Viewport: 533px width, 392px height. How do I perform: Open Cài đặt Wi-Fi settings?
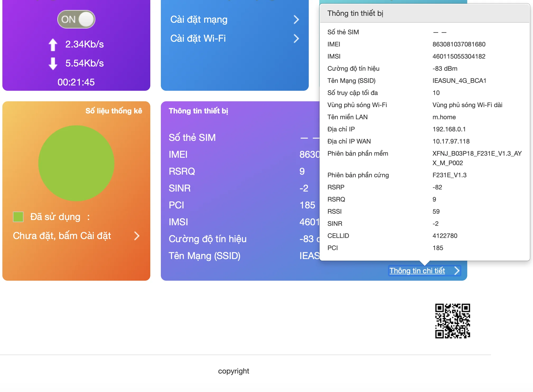[x=198, y=39]
